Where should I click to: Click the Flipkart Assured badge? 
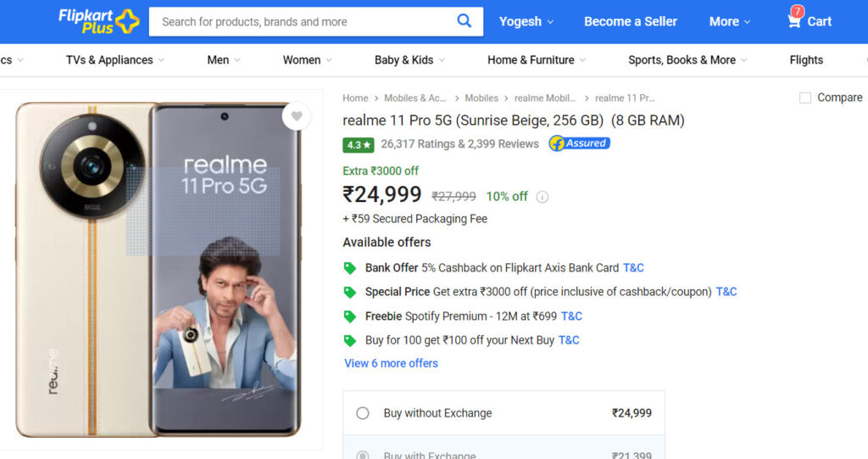580,143
